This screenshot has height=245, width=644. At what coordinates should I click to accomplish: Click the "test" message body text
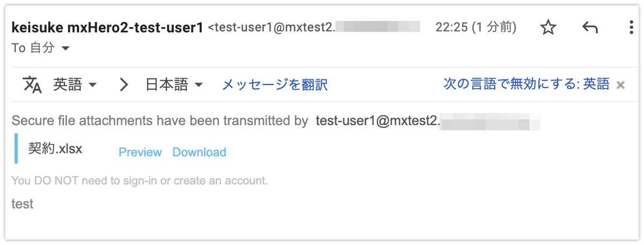23,204
